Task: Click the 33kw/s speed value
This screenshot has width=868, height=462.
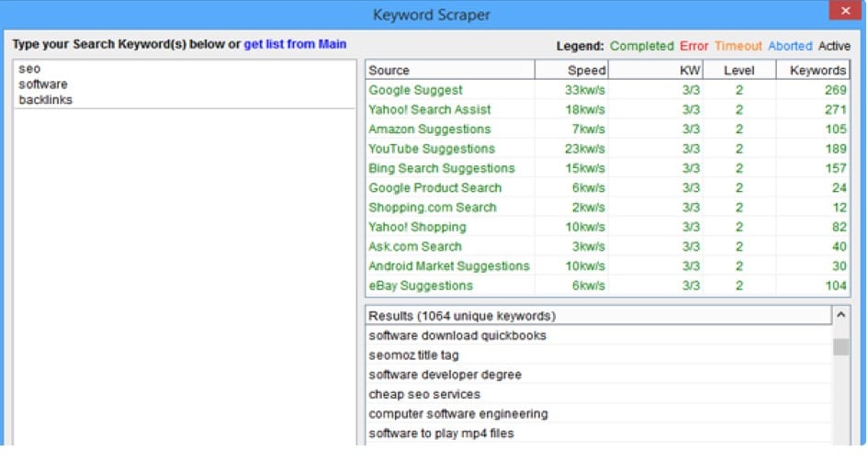Action: point(584,90)
